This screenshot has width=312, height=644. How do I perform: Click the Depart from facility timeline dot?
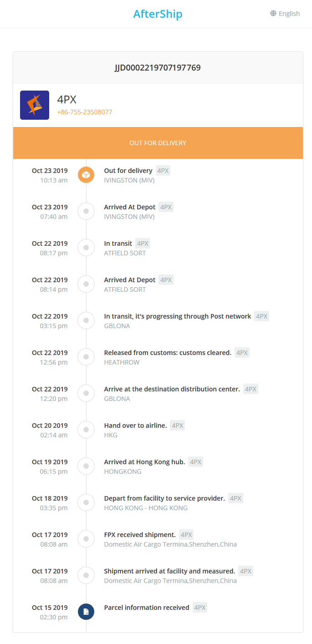[x=86, y=502]
